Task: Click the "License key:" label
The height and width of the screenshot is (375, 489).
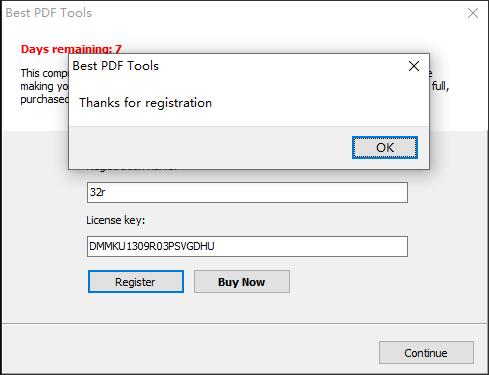Action: (116, 220)
